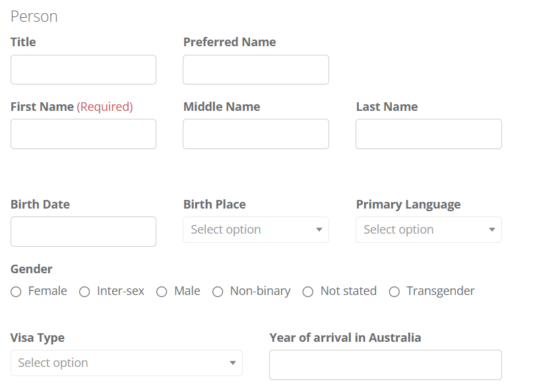
Task: Click into the Last Name field
Action: 429,134
